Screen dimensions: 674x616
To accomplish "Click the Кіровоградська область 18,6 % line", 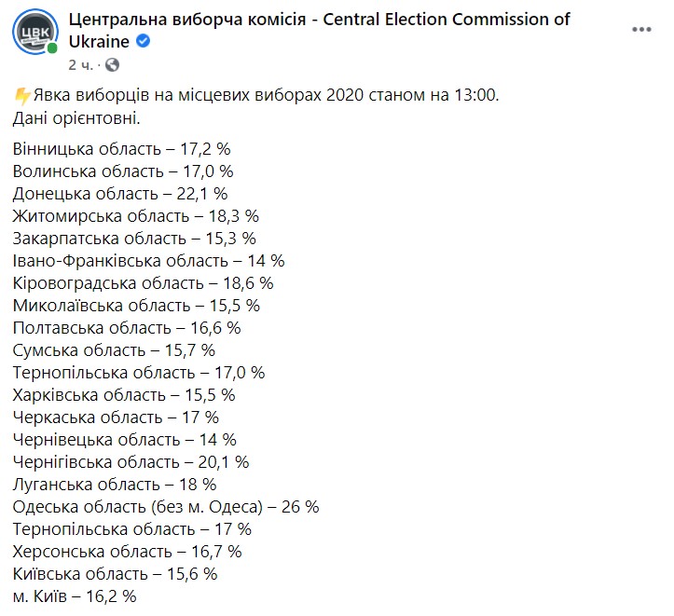I will (144, 282).
